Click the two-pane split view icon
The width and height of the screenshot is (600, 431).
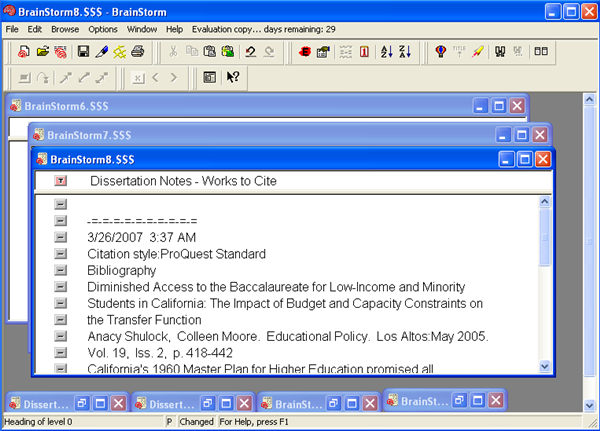click(x=541, y=51)
